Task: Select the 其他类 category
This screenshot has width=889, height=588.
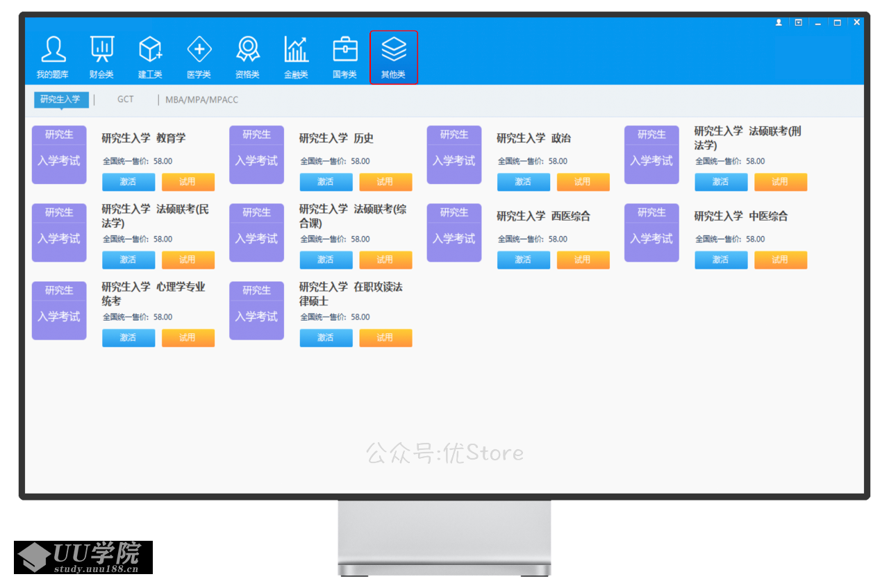Action: (x=393, y=58)
